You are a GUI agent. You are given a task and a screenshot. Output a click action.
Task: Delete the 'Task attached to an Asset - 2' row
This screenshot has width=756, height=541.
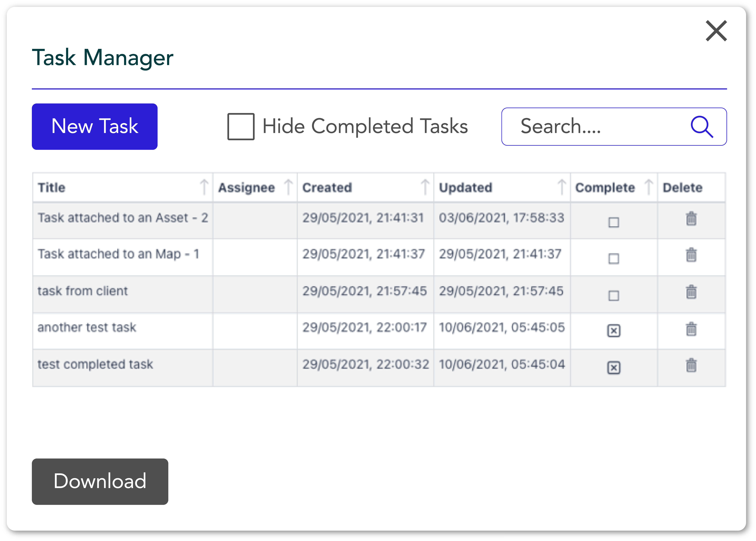[691, 219]
